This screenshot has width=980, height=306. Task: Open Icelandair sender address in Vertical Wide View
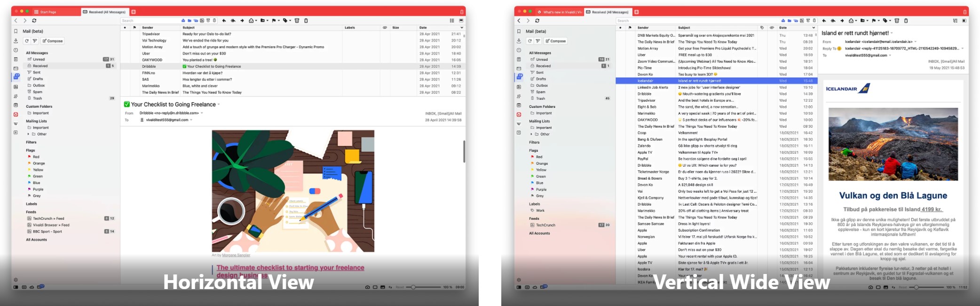879,41
